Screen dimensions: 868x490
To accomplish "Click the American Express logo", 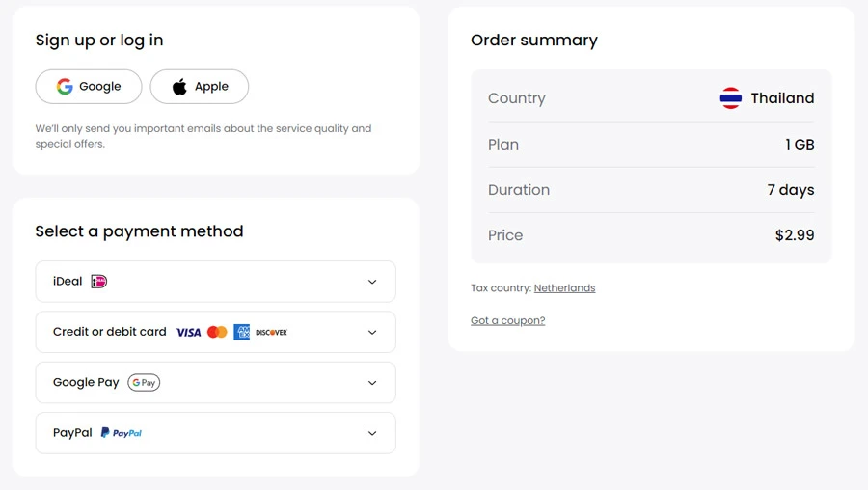I will 241,332.
